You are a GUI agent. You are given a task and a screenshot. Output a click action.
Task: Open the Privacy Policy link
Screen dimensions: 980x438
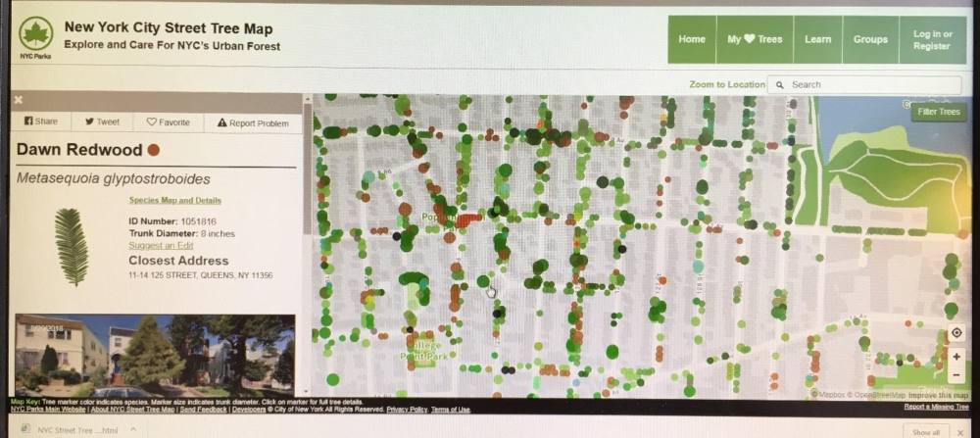pyautogui.click(x=407, y=410)
